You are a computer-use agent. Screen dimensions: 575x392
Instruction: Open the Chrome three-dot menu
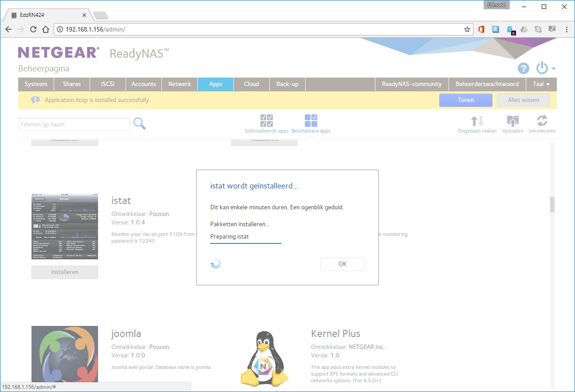(x=567, y=29)
